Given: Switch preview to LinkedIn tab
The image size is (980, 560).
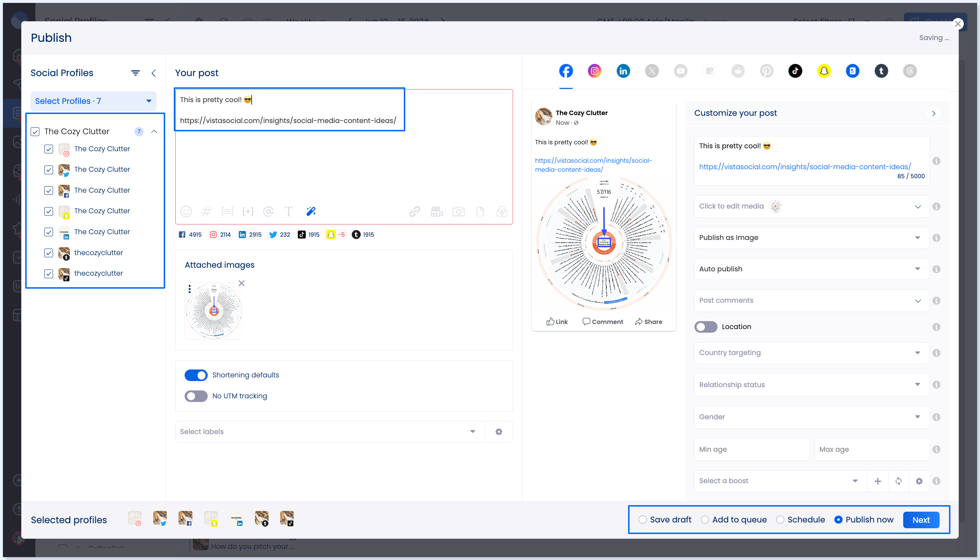Looking at the screenshot, I should click(x=623, y=71).
